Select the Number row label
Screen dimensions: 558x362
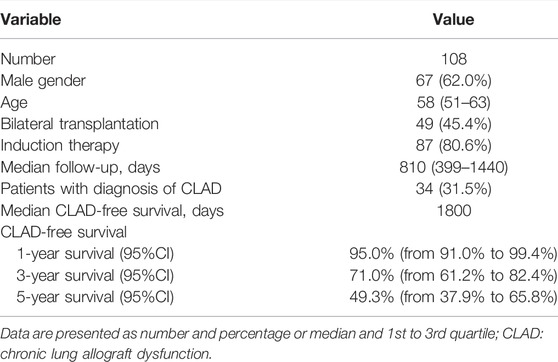(28, 59)
